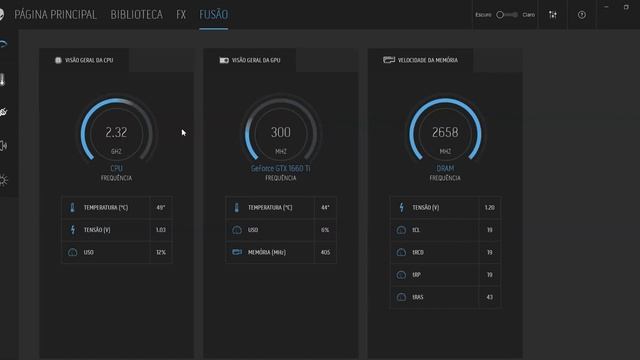
Task: Click the memory module icon in panel header
Action: (389, 60)
